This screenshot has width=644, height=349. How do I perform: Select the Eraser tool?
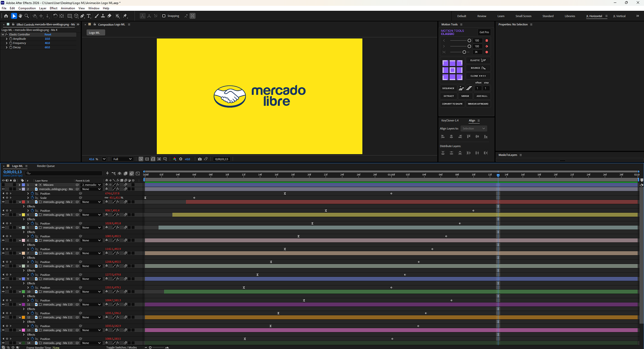click(x=109, y=16)
